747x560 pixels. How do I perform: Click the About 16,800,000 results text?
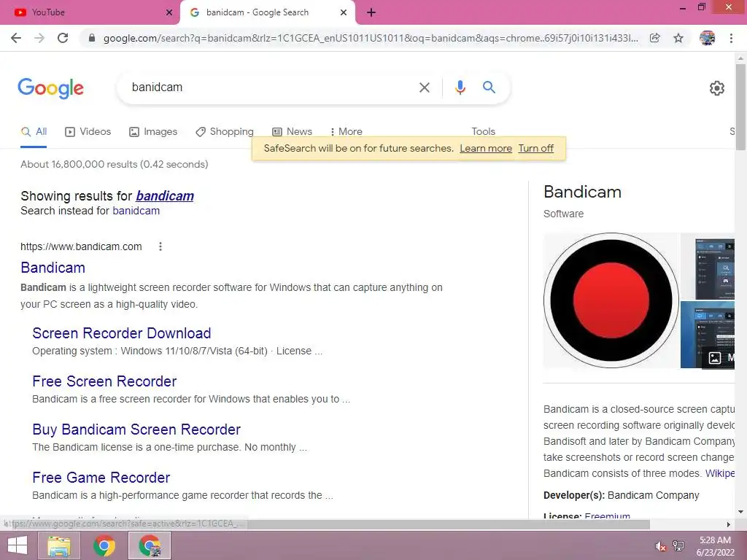click(x=115, y=164)
